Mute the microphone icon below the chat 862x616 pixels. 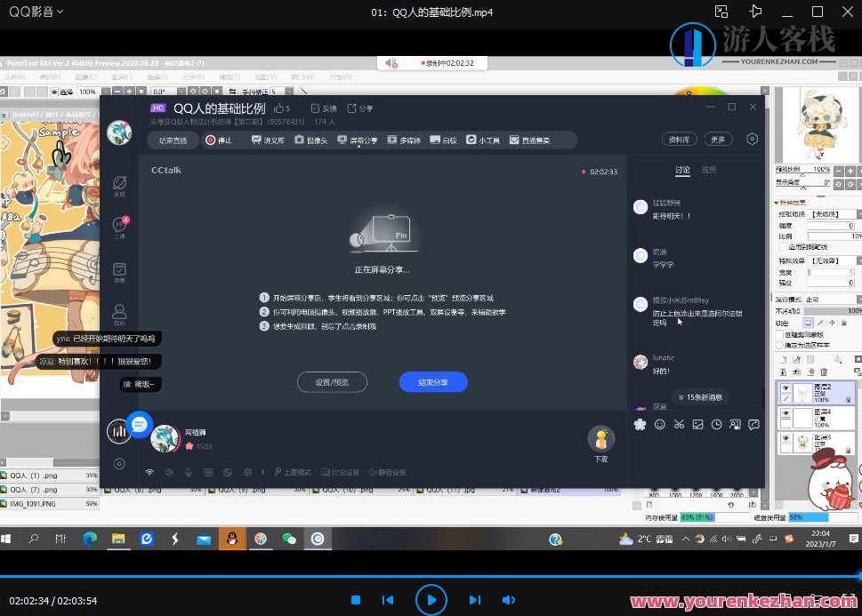tap(188, 472)
